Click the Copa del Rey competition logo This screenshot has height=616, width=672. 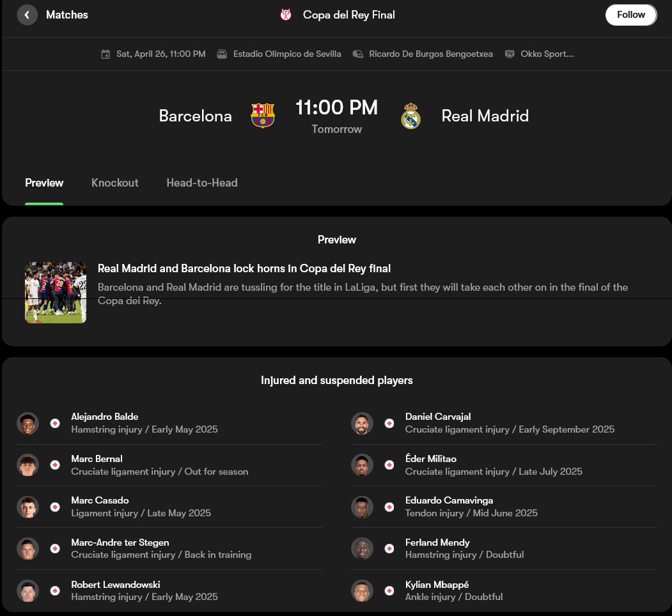[x=286, y=15]
